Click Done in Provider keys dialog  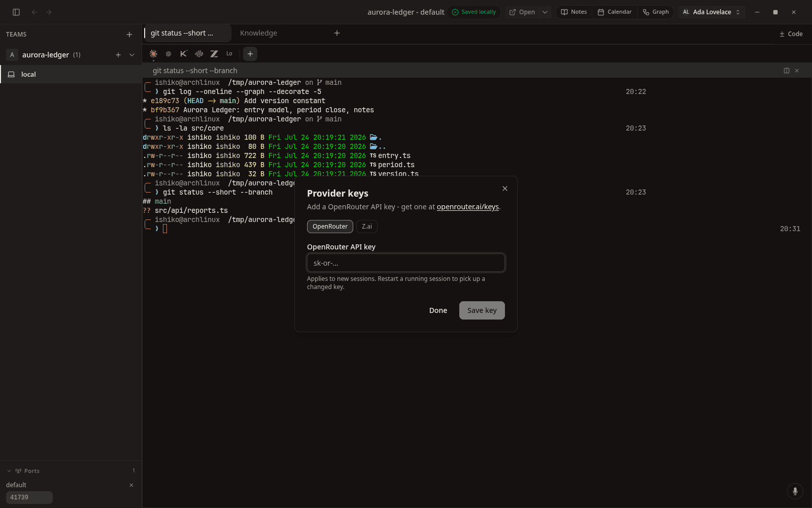[438, 310]
